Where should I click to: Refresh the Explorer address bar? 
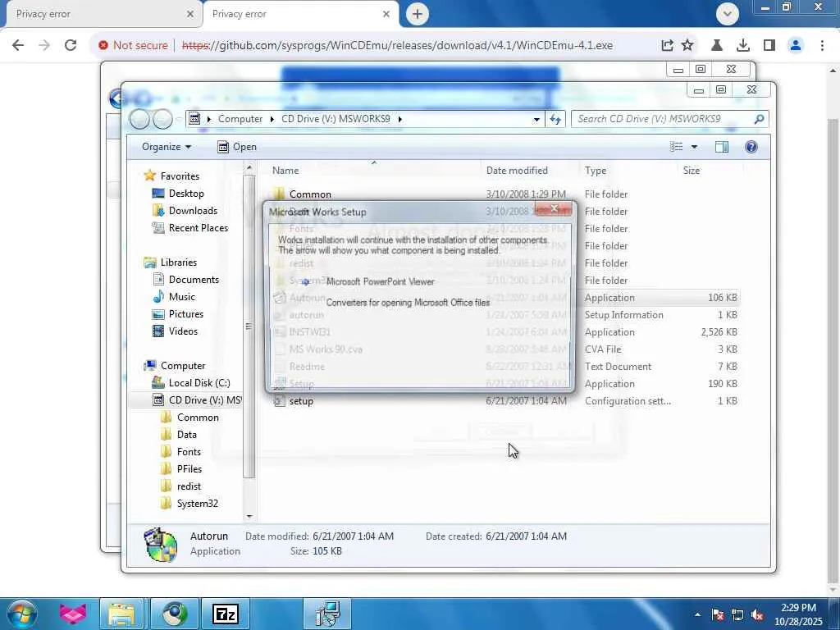tap(555, 119)
